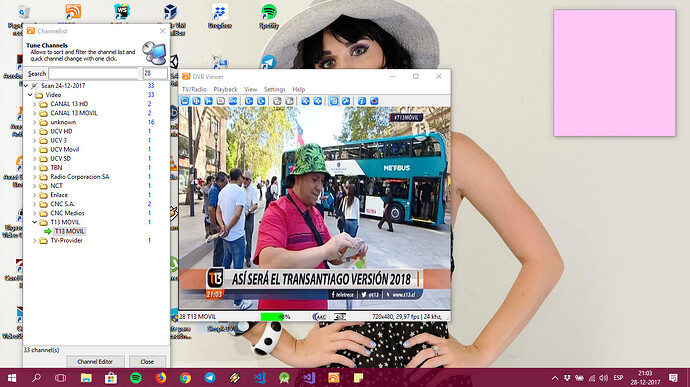Expand the Radio Corporacion SA folder

click(x=35, y=177)
